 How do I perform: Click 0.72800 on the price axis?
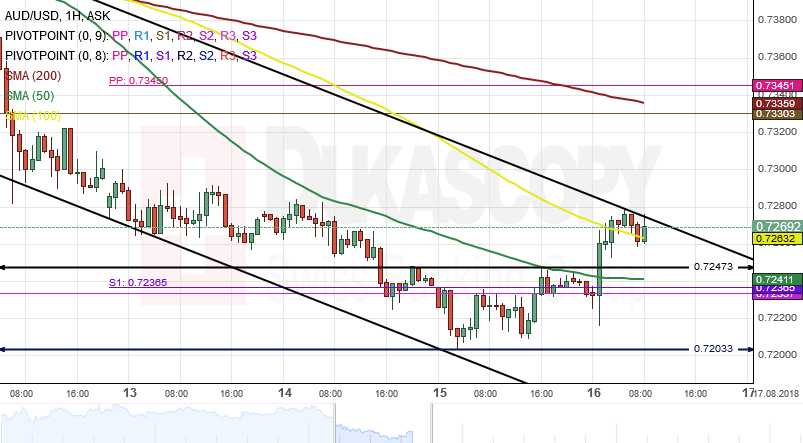pos(777,206)
